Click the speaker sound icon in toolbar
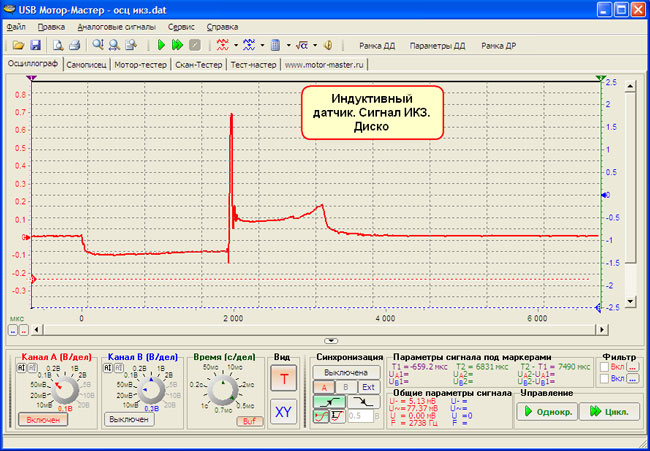The width and height of the screenshot is (650, 451). click(328, 46)
